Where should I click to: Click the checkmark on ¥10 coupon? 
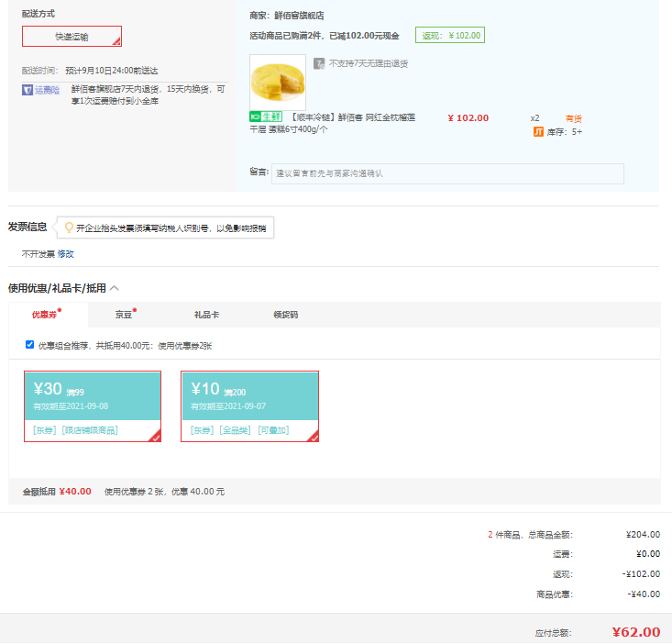(x=314, y=437)
